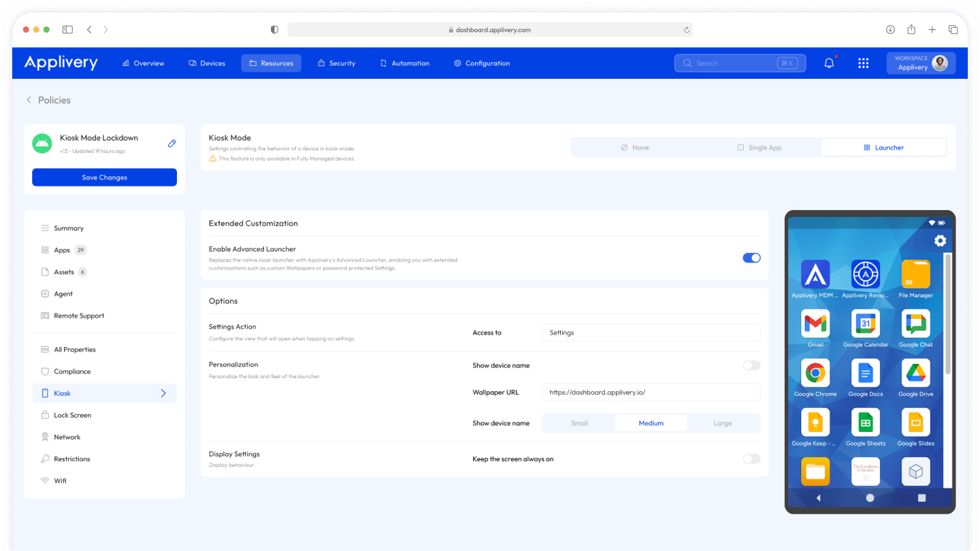Screen dimensions: 980x551
Task: Click the pencil icon to edit policy name
Action: click(x=172, y=144)
